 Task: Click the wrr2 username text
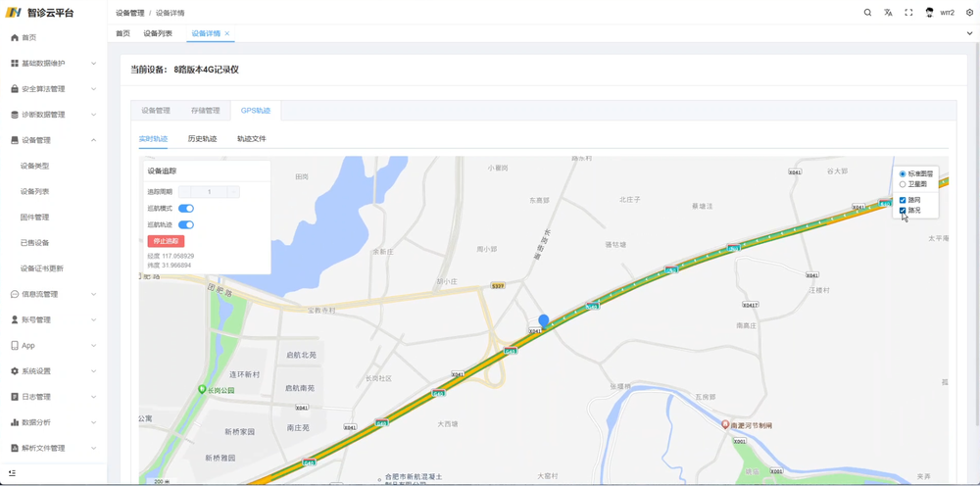(948, 13)
